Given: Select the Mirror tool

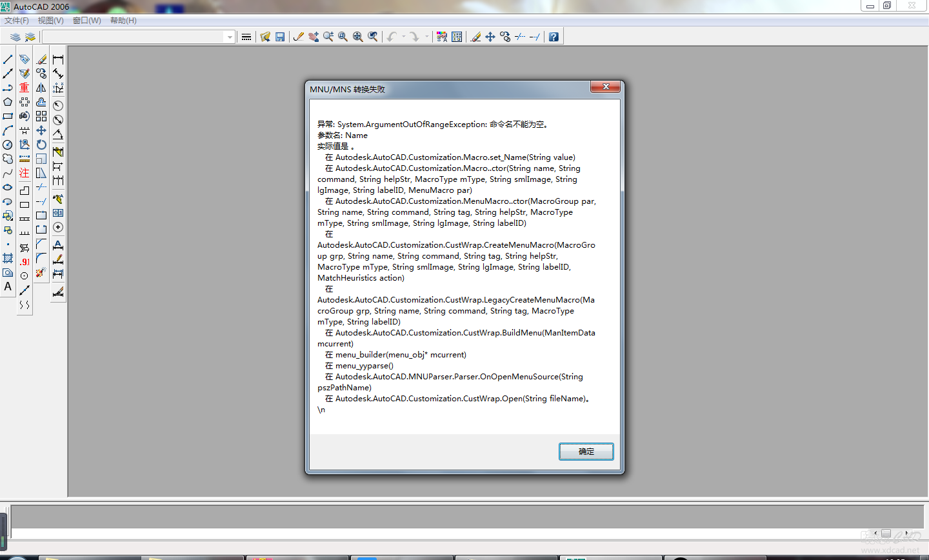Looking at the screenshot, I should pyautogui.click(x=41, y=88).
